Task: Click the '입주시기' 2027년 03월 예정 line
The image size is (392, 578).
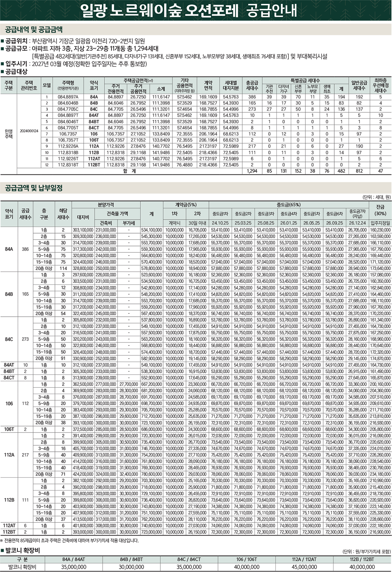Action: click(x=74, y=64)
